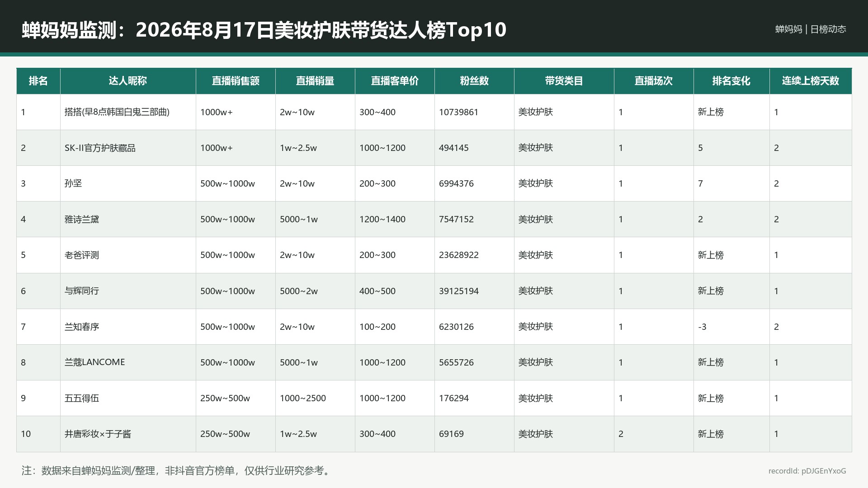Click the 达人昵称 column header
The width and height of the screenshot is (868, 488).
coord(128,81)
